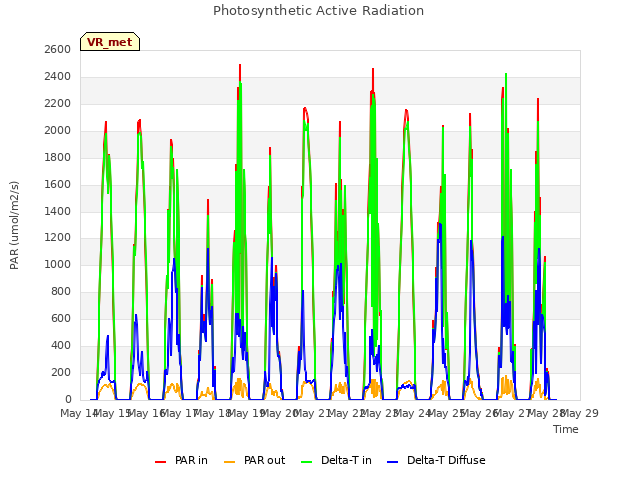The width and height of the screenshot is (640, 480).
Task: Click the green Delta-T in legend swatch
Action: 307,461
